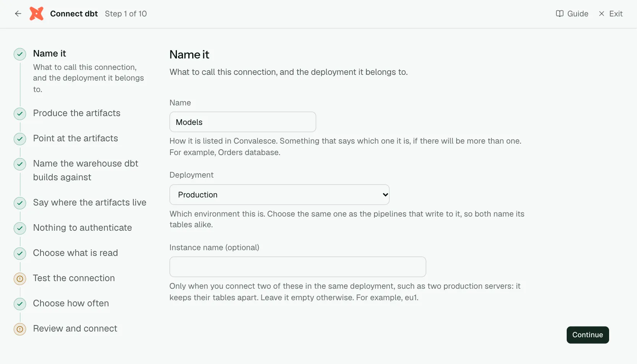Click checkmark icon beside Point at the artifacts
This screenshot has width=637, height=364.
click(x=20, y=139)
